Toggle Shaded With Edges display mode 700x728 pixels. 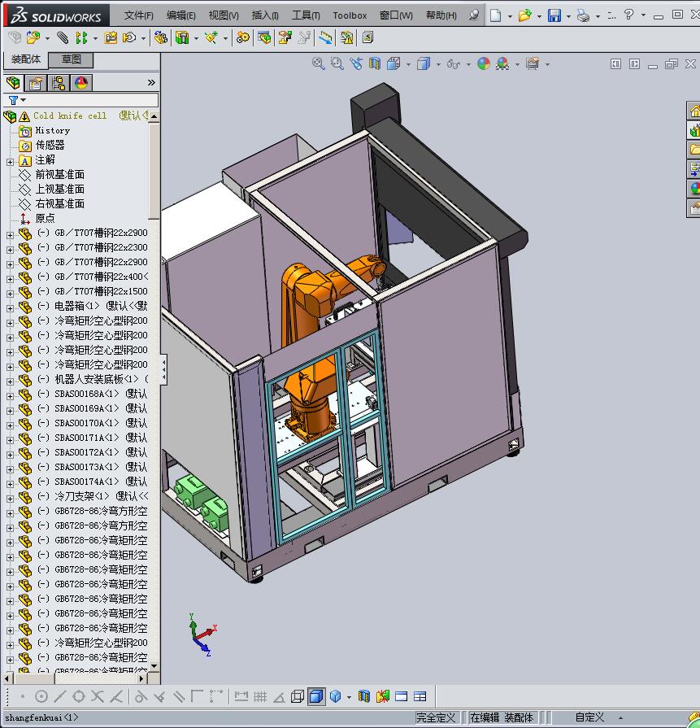315,696
